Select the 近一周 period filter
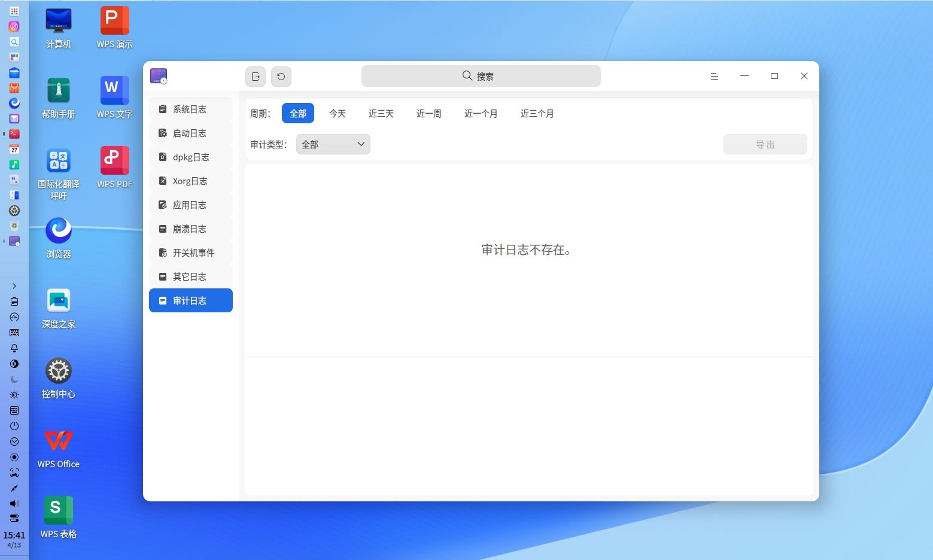 (x=429, y=113)
